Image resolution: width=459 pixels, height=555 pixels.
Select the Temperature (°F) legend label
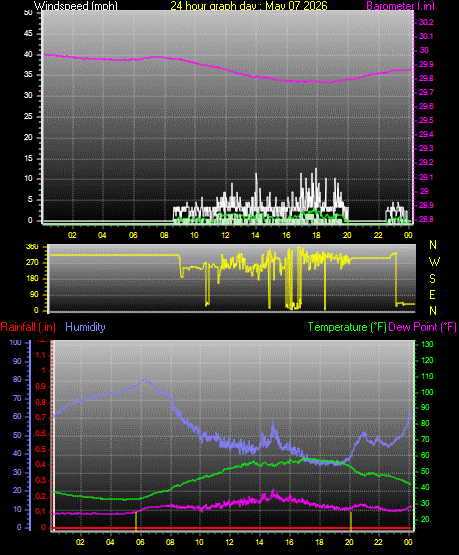point(347,327)
